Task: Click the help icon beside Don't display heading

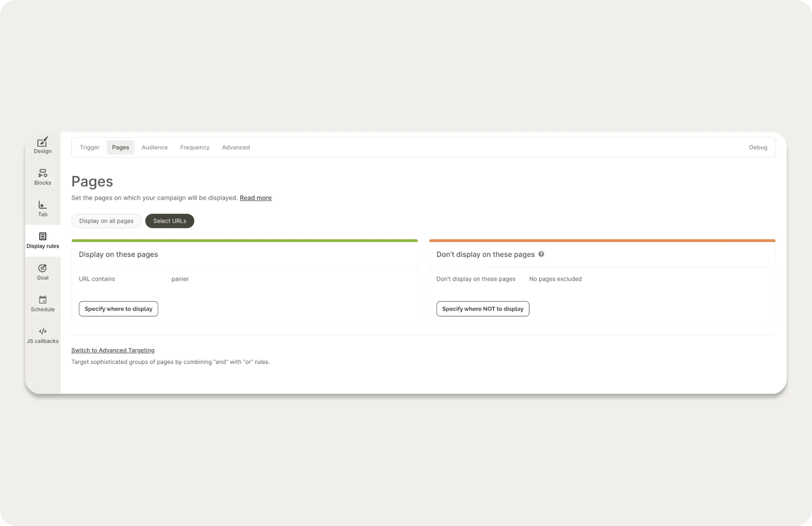Action: point(541,254)
